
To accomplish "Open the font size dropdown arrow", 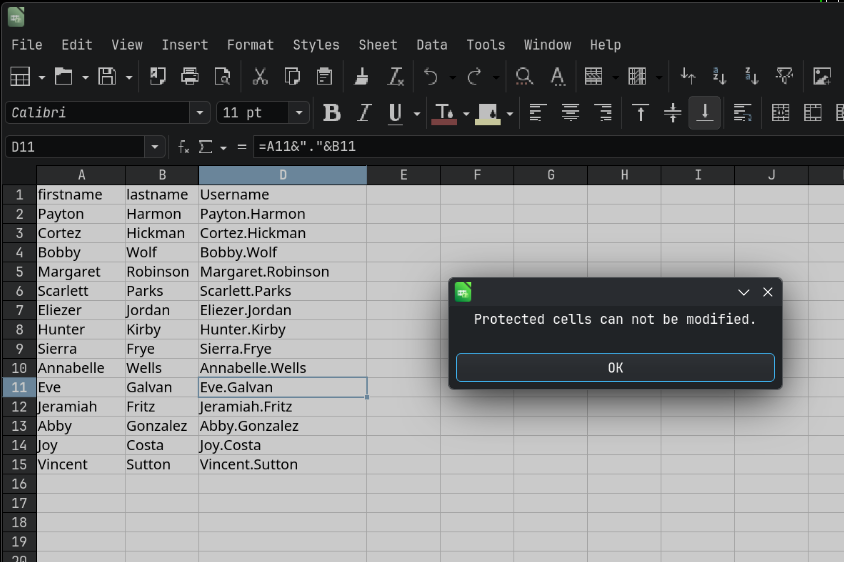I will 298,113.
